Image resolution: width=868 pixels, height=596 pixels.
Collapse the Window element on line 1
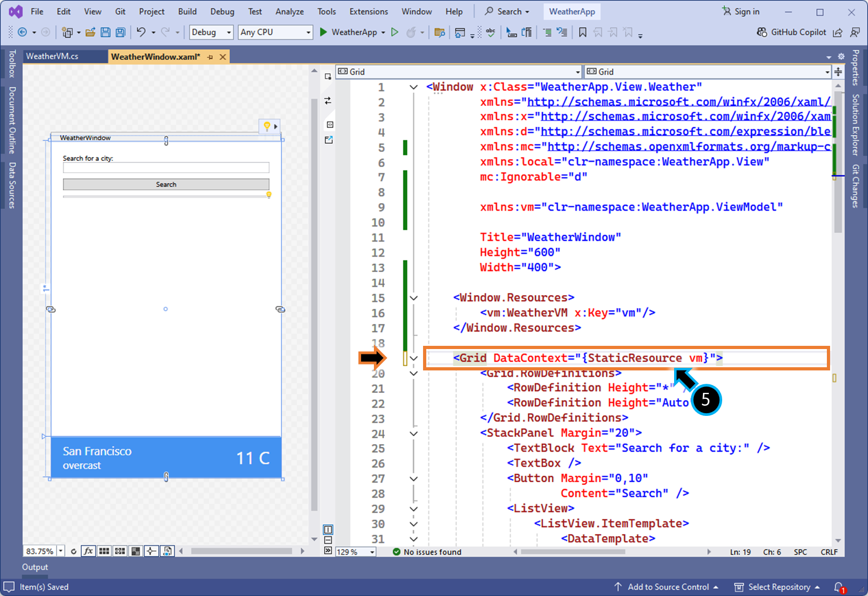(x=413, y=87)
